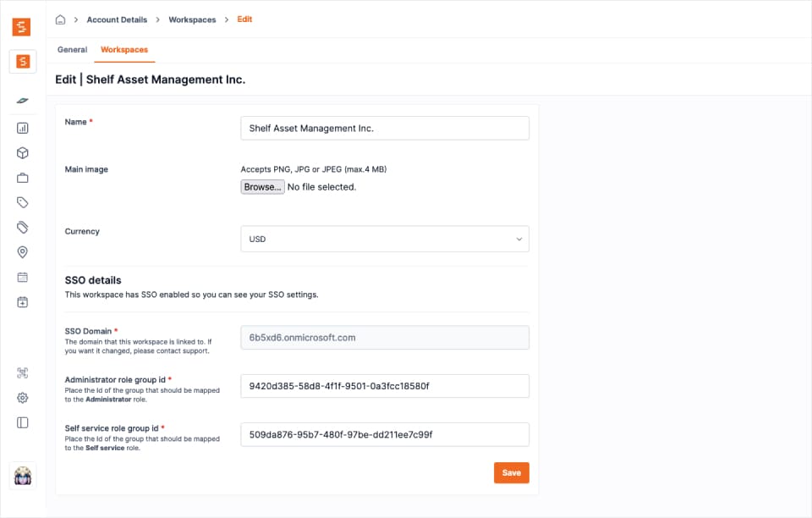812x518 pixels.
Task: Open the Bookings calendar-plus icon
Action: coord(22,302)
